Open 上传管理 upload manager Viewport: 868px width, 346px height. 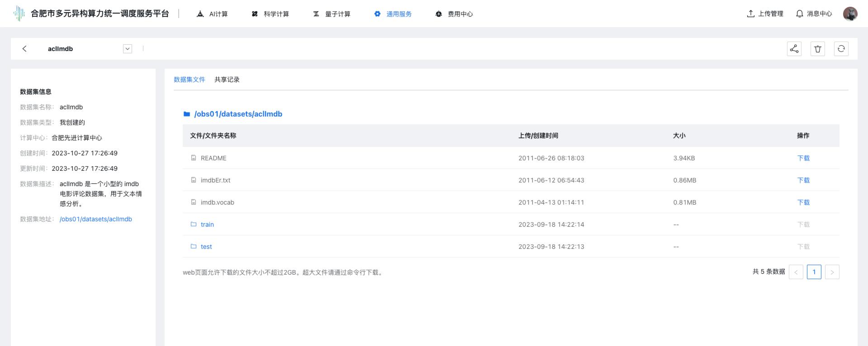[x=765, y=14]
